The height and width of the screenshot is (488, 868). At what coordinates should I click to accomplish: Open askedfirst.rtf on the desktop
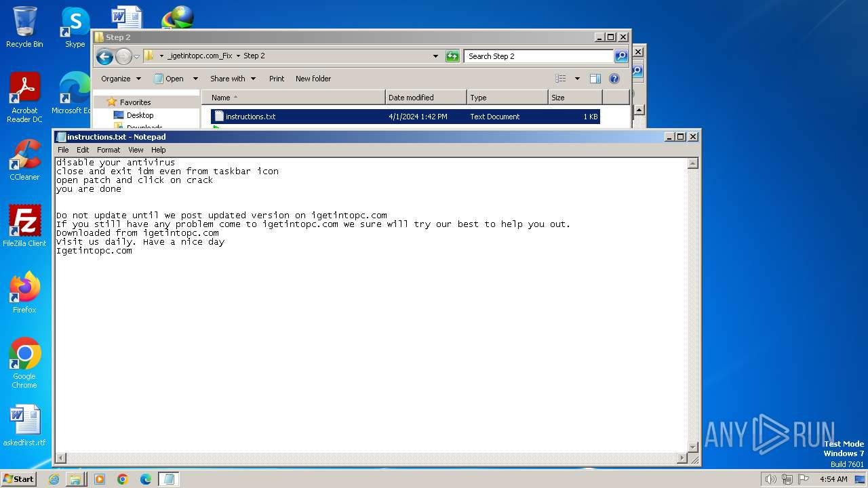click(24, 426)
